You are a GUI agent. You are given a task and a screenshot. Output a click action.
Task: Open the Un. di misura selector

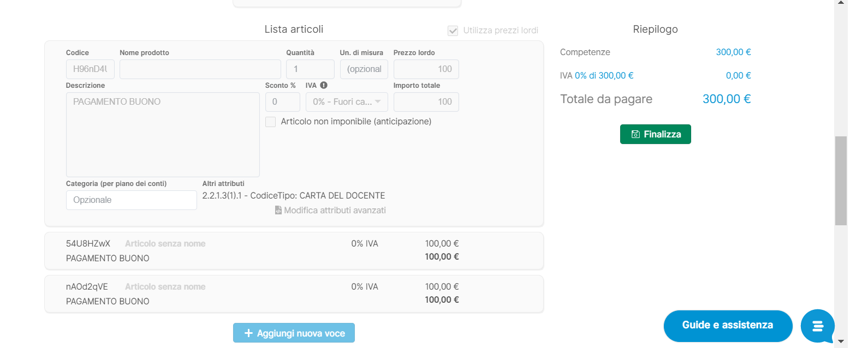[x=364, y=69]
